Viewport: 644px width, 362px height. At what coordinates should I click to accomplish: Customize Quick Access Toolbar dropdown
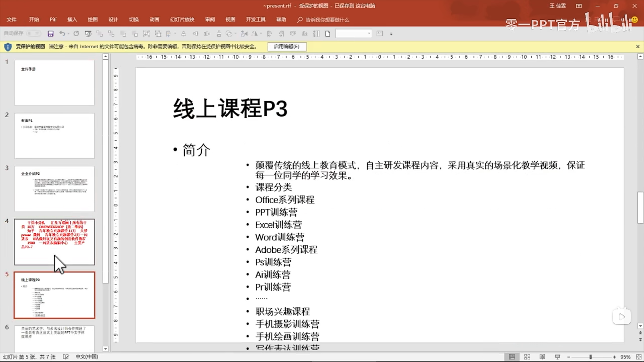point(391,34)
